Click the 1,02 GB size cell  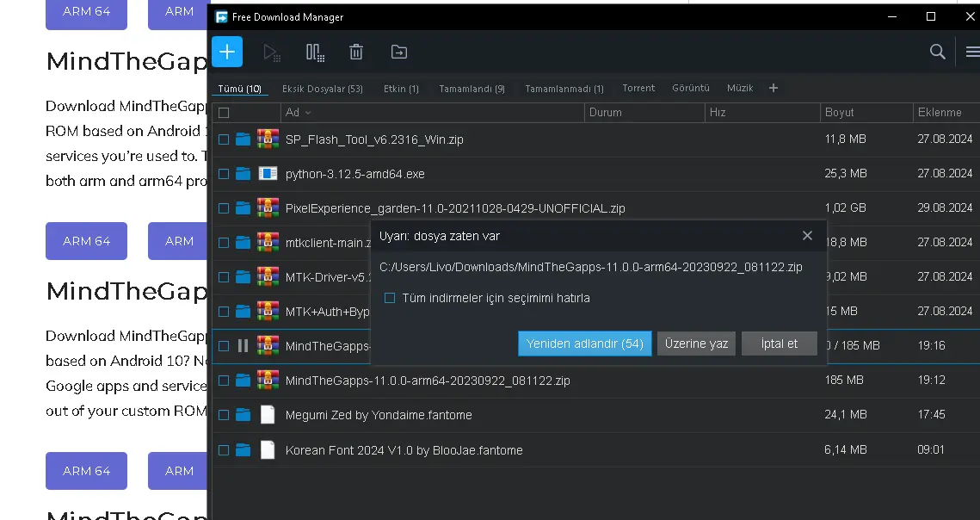point(846,207)
